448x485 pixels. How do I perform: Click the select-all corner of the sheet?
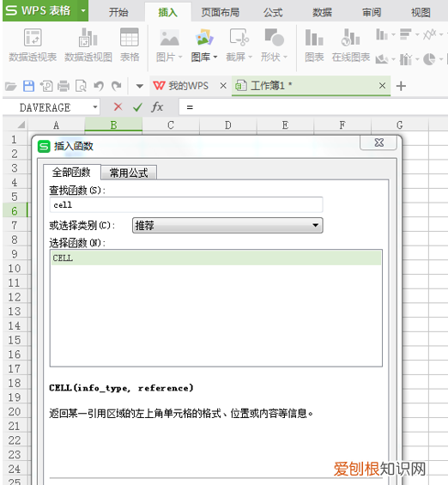click(x=21, y=125)
